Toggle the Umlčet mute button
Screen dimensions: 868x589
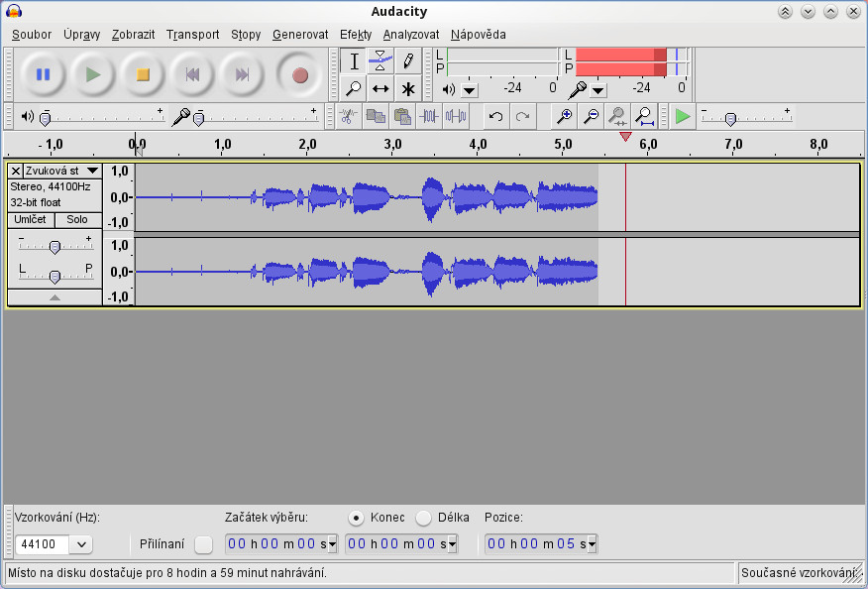point(31,219)
